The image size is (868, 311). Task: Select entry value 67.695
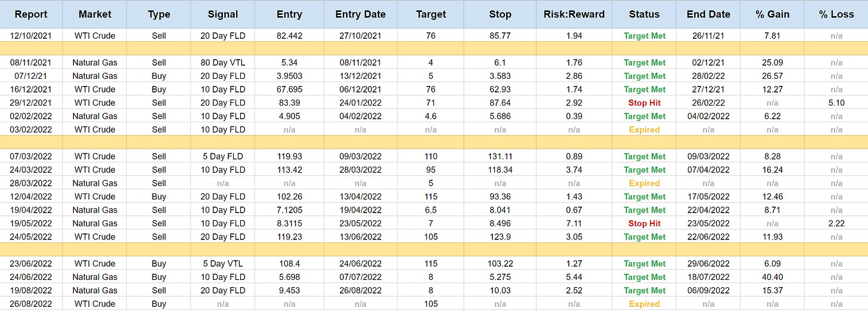[290, 90]
